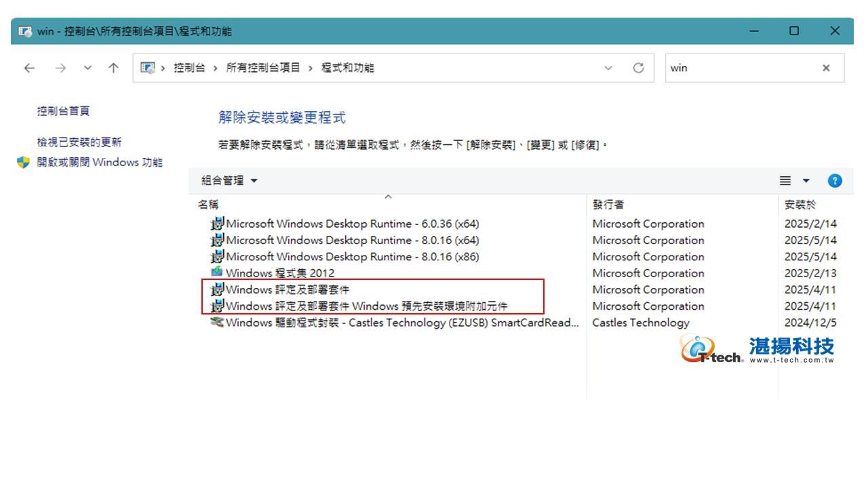Clear the search box with X
This screenshot has width=868, height=488.
[826, 68]
